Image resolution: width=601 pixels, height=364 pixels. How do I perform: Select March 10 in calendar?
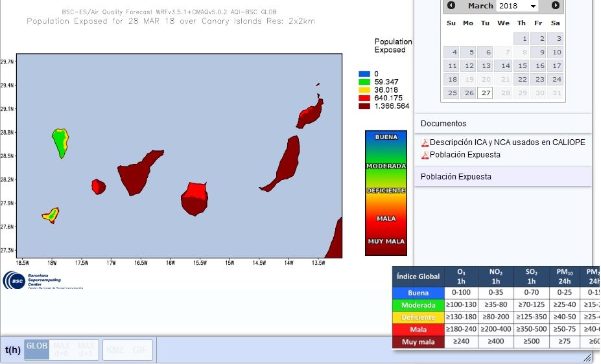[x=555, y=52]
